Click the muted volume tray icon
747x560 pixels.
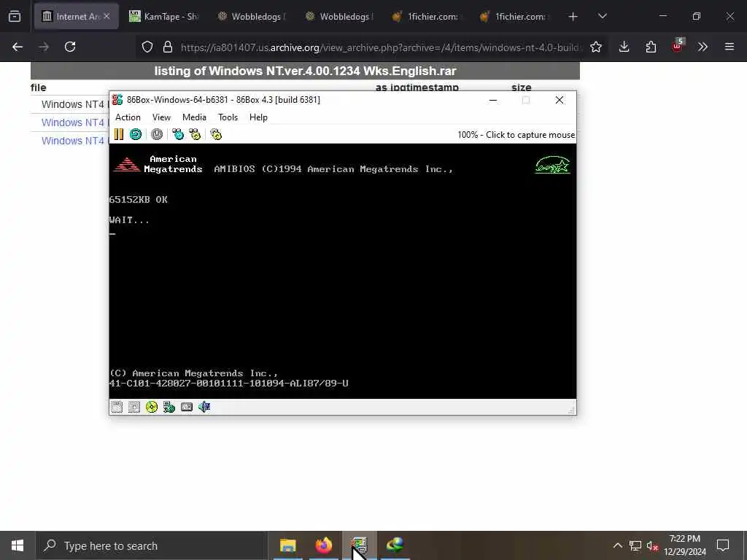(653, 545)
